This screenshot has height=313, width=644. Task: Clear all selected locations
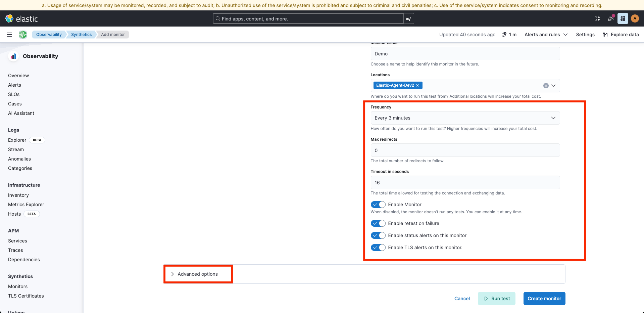pos(546,86)
